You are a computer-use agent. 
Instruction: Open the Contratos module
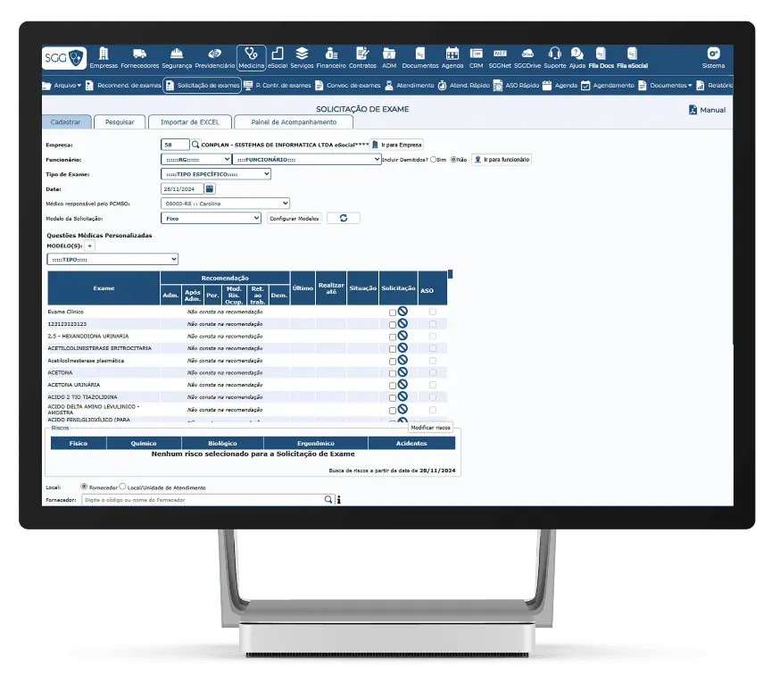point(362,58)
